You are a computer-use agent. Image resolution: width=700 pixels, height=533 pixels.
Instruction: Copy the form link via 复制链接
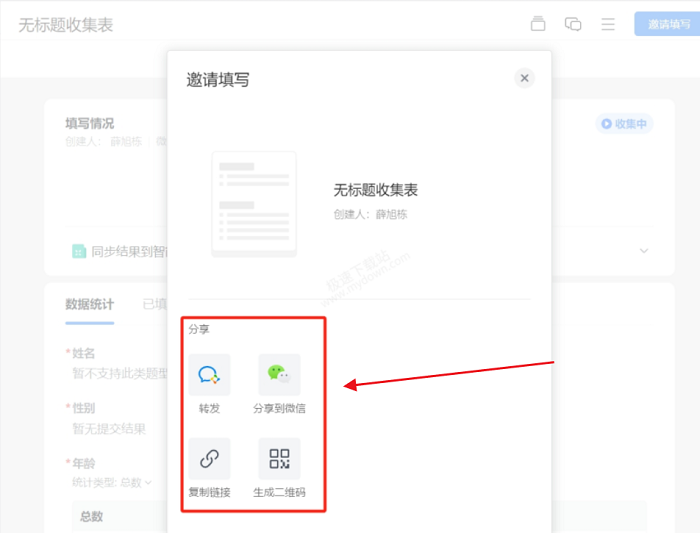[x=209, y=459]
